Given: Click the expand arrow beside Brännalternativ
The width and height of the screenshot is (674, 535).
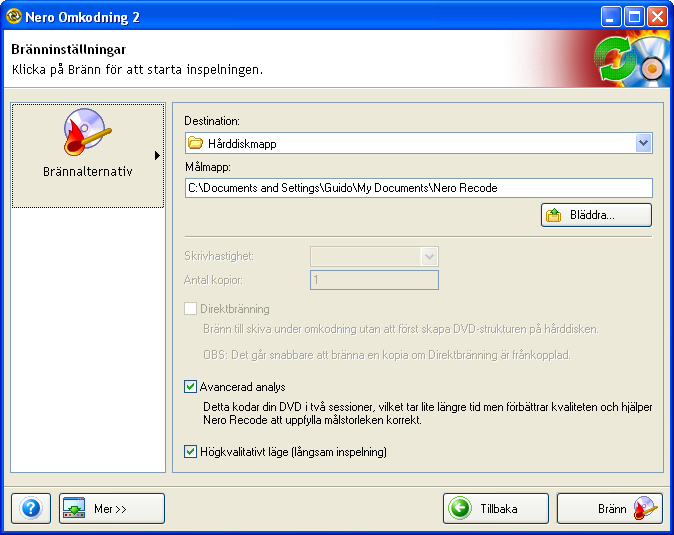Looking at the screenshot, I should (157, 156).
